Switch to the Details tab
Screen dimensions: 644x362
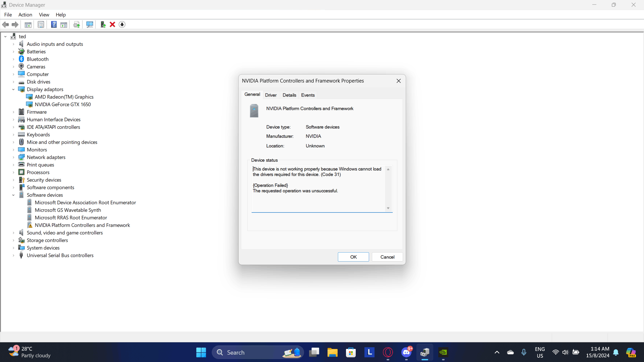289,95
